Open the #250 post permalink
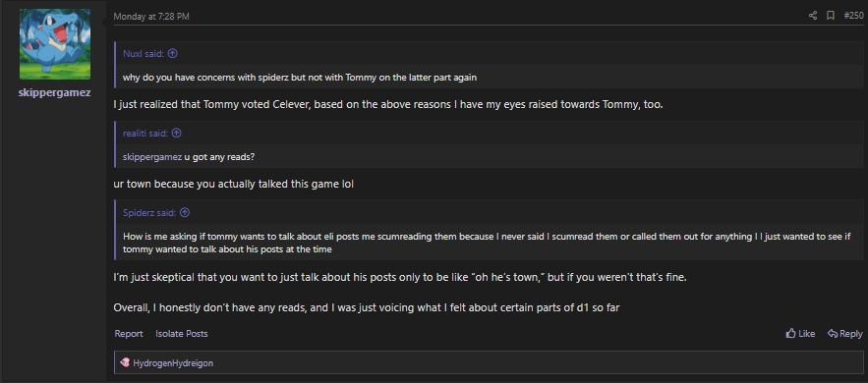This screenshot has width=868, height=383. click(x=853, y=16)
